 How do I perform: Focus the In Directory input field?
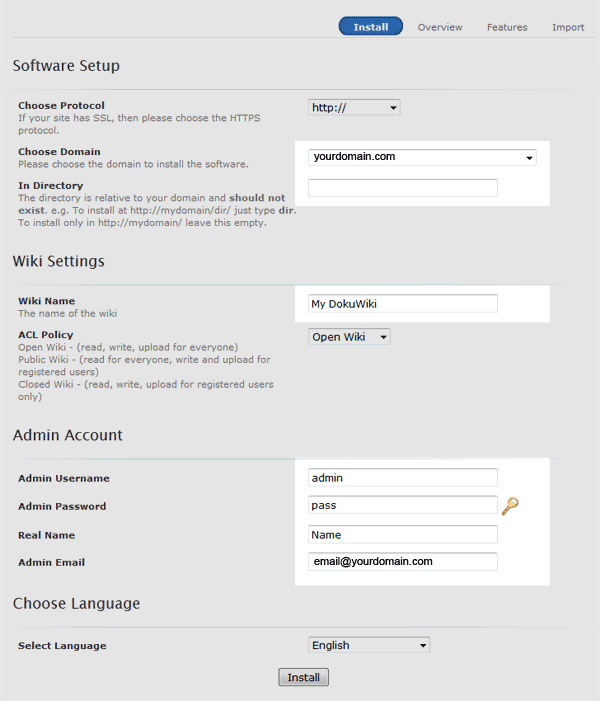[403, 188]
